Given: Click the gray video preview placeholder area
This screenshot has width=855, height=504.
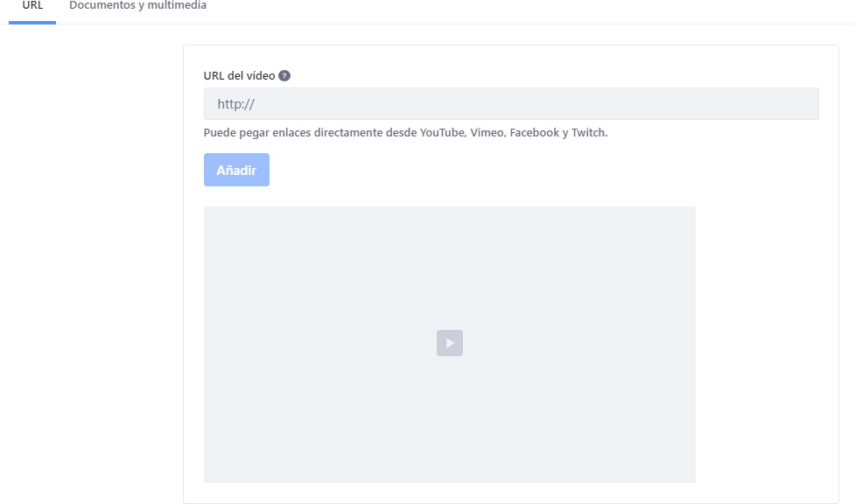Looking at the screenshot, I should click(x=450, y=345).
